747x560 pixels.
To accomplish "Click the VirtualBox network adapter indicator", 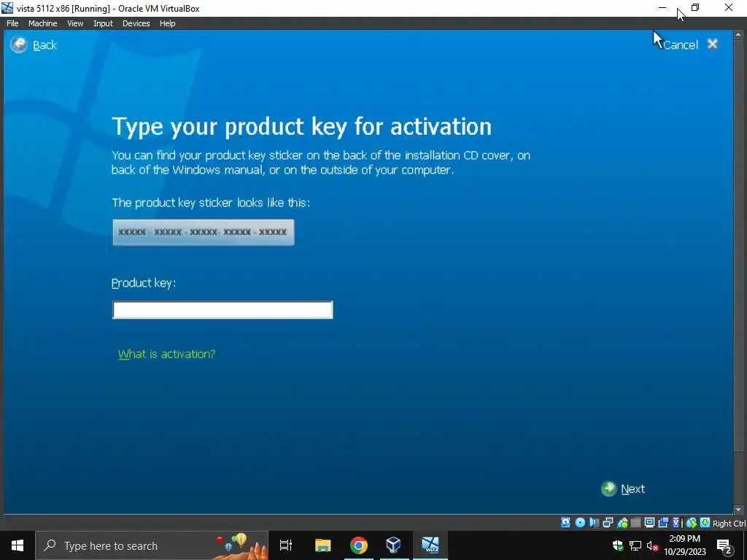I will 608,523.
